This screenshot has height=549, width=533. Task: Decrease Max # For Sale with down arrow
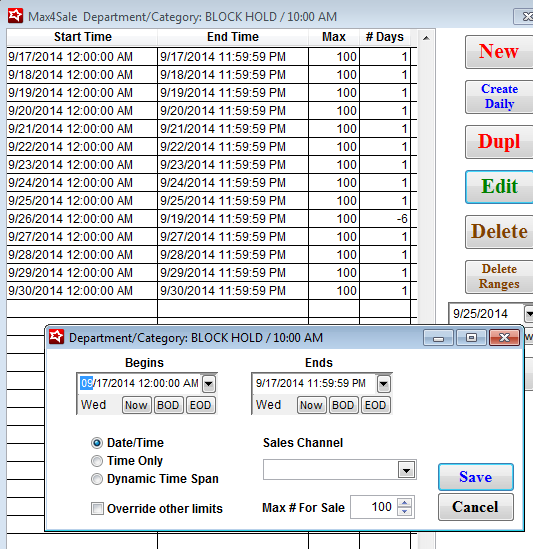point(405,511)
